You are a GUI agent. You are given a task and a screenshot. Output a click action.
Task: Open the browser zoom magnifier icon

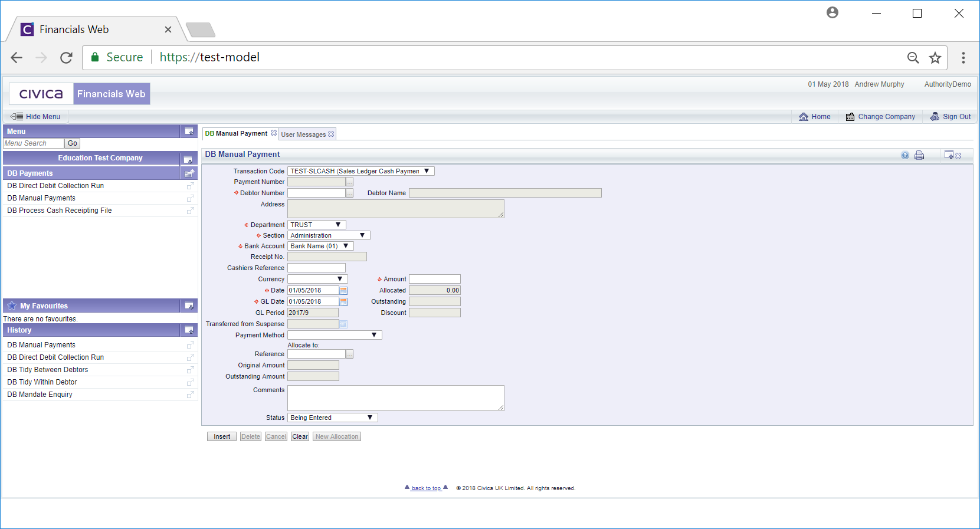click(913, 57)
